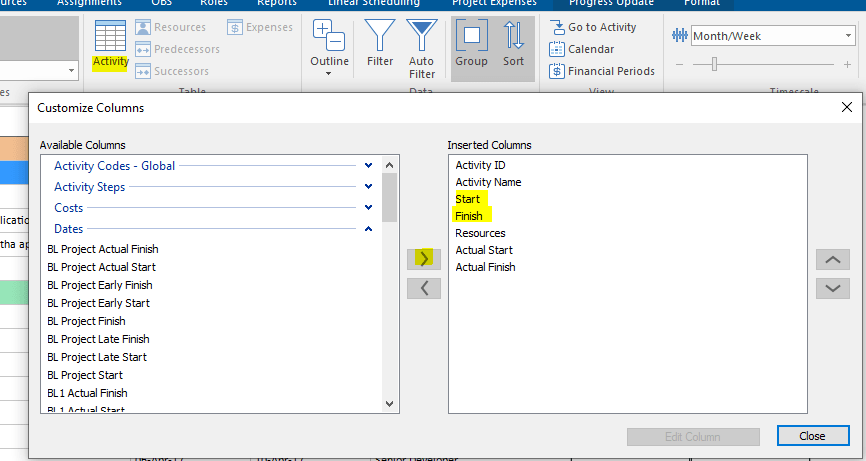Switch to the Progress Update tab
The width and height of the screenshot is (866, 461).
pyautogui.click(x=611, y=3)
